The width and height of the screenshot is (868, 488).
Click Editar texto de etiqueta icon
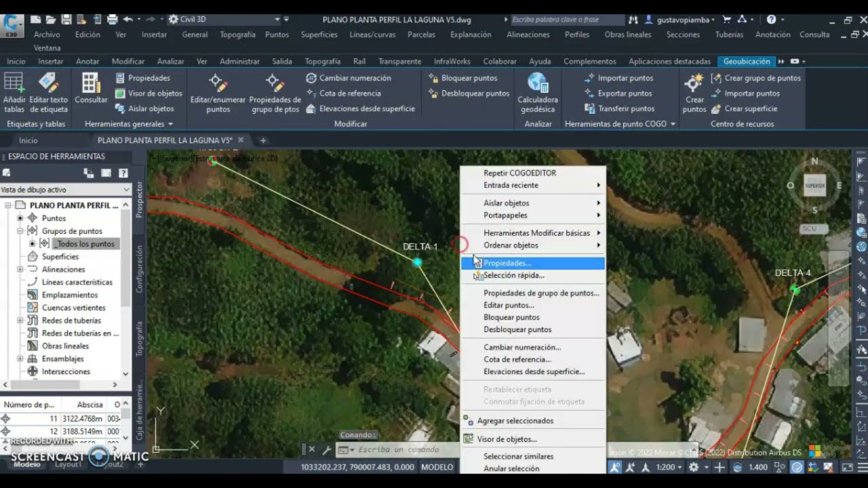[48, 94]
